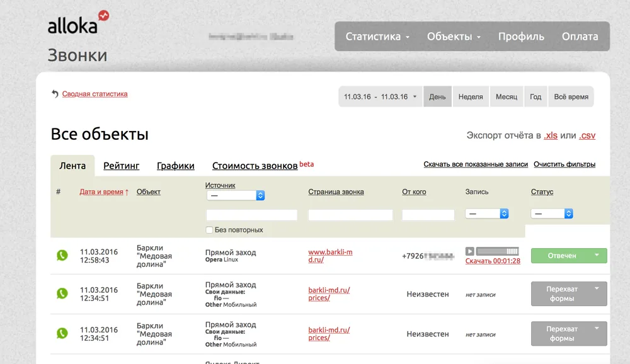The width and height of the screenshot is (630, 364).
Task: Click the От кого filter field
Action: coord(428,215)
